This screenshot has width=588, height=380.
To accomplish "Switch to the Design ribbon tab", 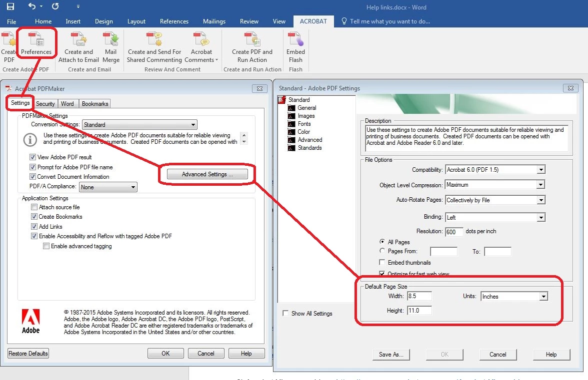I will click(104, 21).
